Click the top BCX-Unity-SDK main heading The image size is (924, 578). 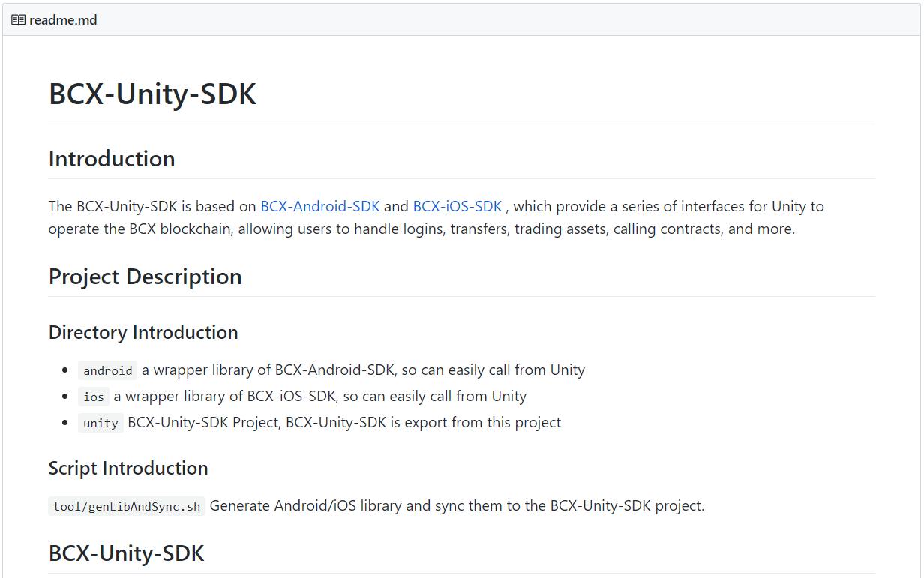click(152, 94)
